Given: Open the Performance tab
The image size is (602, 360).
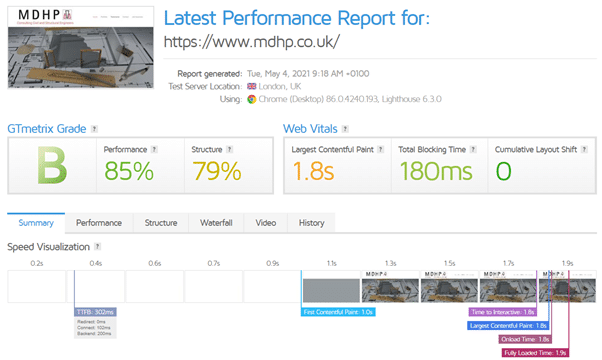Looking at the screenshot, I should [x=99, y=223].
